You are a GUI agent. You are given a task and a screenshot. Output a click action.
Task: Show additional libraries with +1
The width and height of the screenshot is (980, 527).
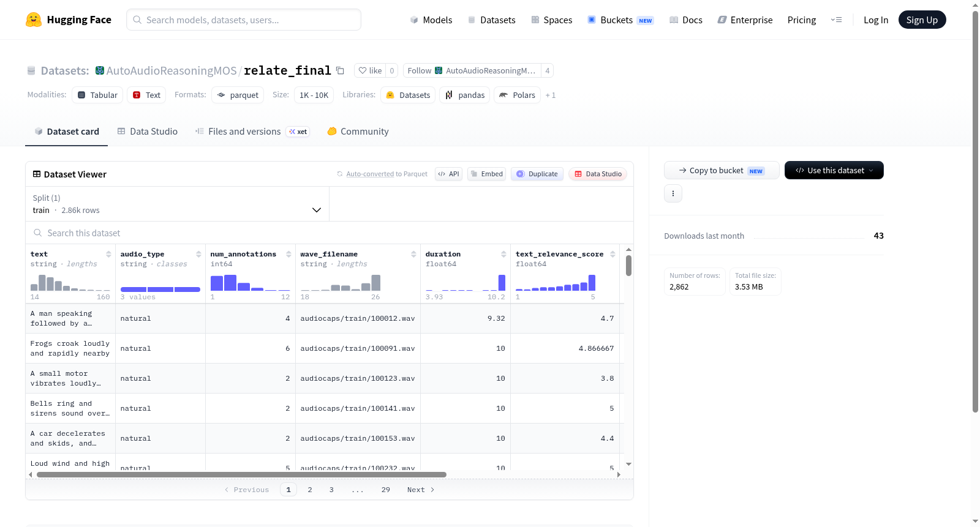coord(551,95)
